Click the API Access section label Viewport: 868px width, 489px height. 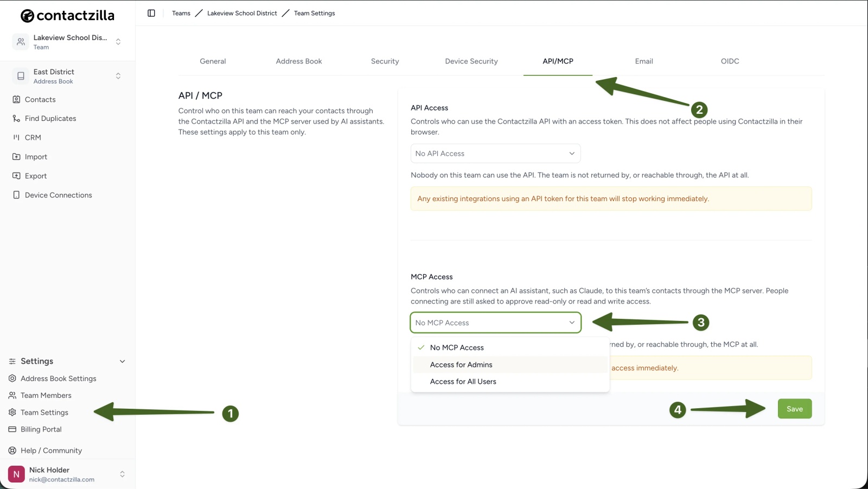tap(429, 108)
